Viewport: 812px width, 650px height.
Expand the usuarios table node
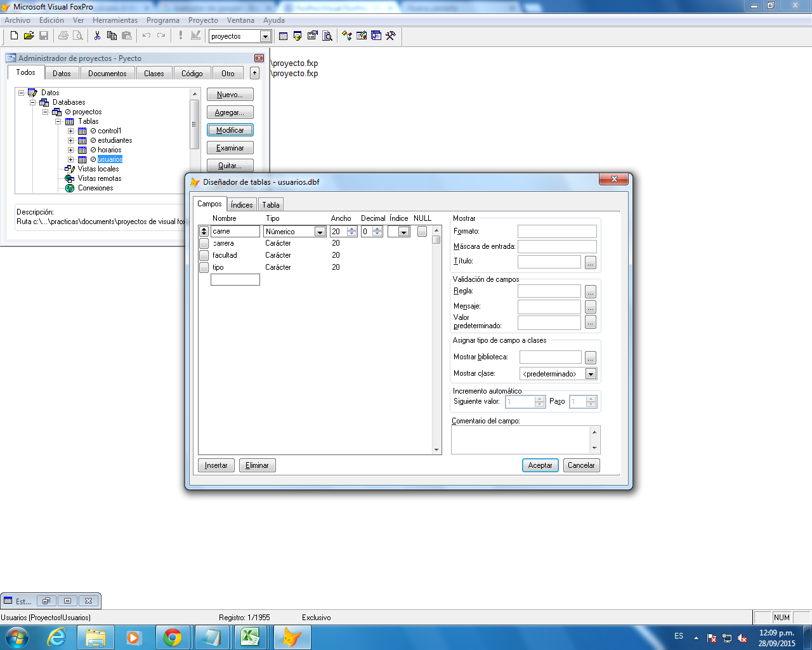click(x=71, y=159)
